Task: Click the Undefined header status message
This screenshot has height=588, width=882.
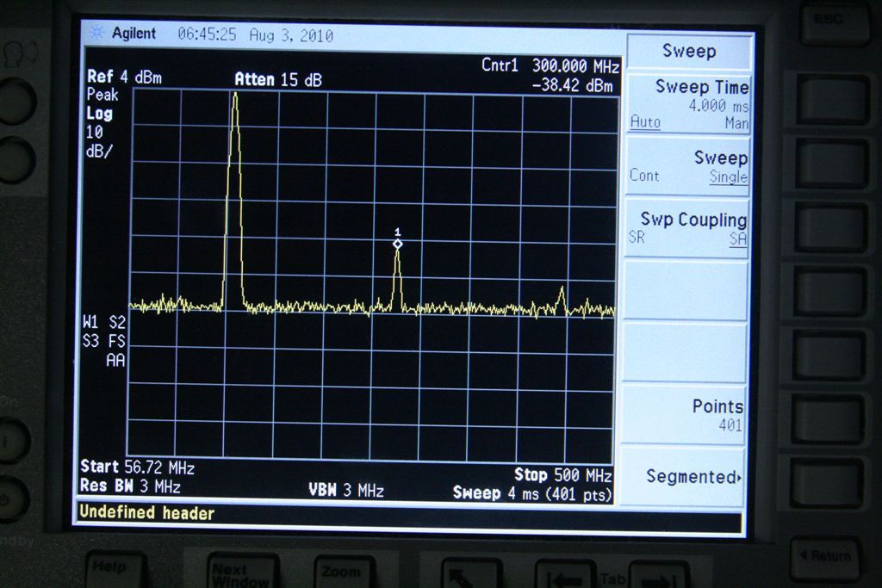Action: (146, 513)
